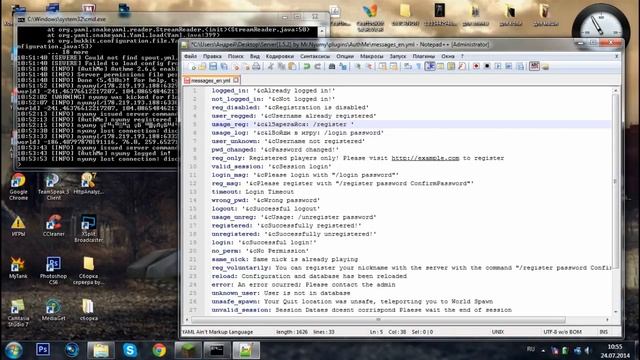Click the Print toolbar icon
Screen dimensions: 640x360
tap(256, 66)
